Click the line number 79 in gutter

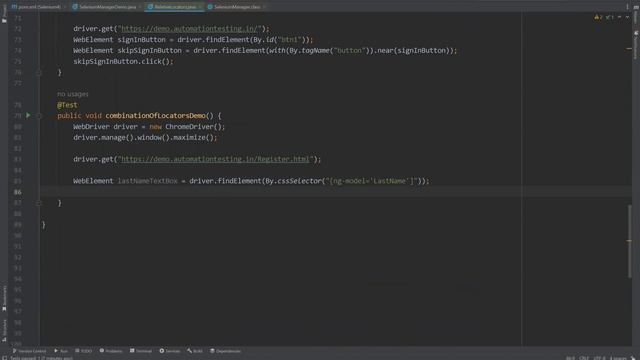[x=18, y=116]
